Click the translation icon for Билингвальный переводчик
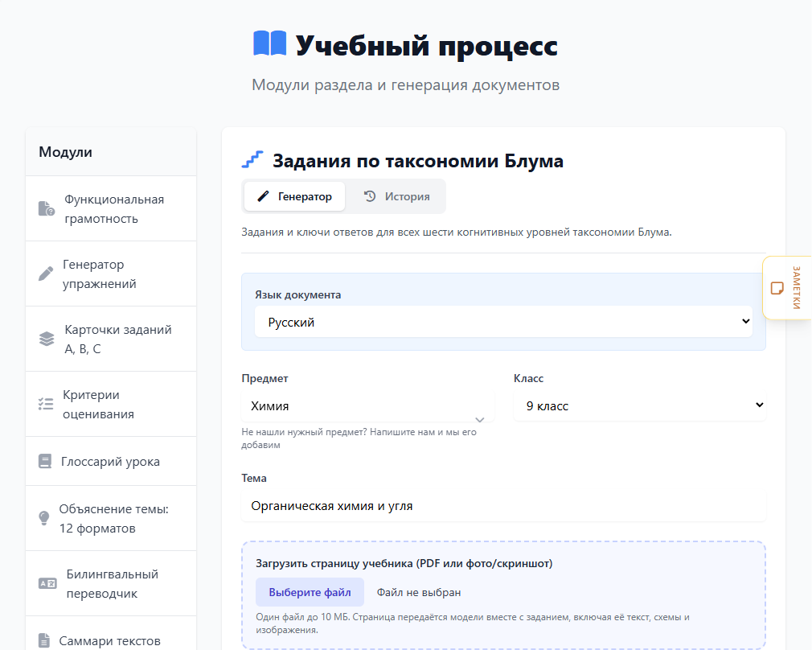The height and width of the screenshot is (650, 812). pos(47,583)
